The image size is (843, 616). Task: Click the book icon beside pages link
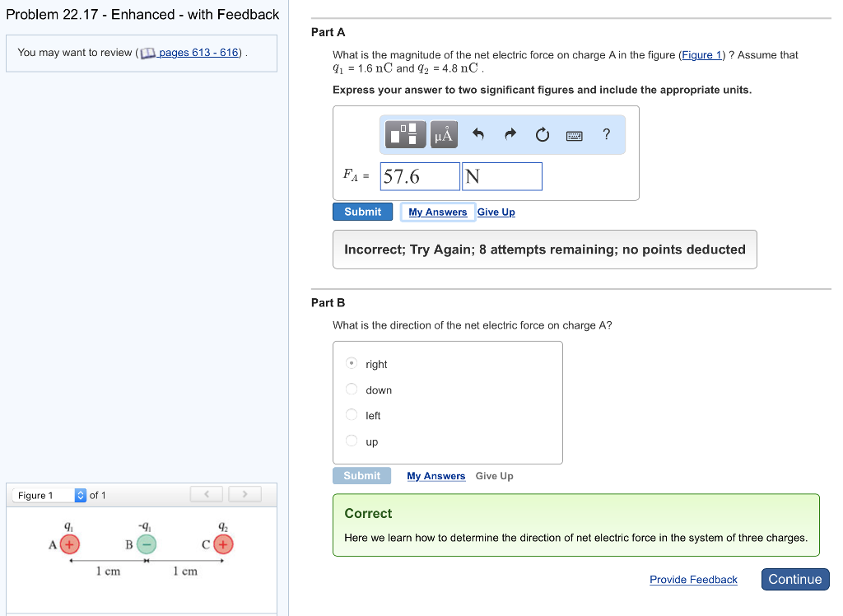click(148, 53)
